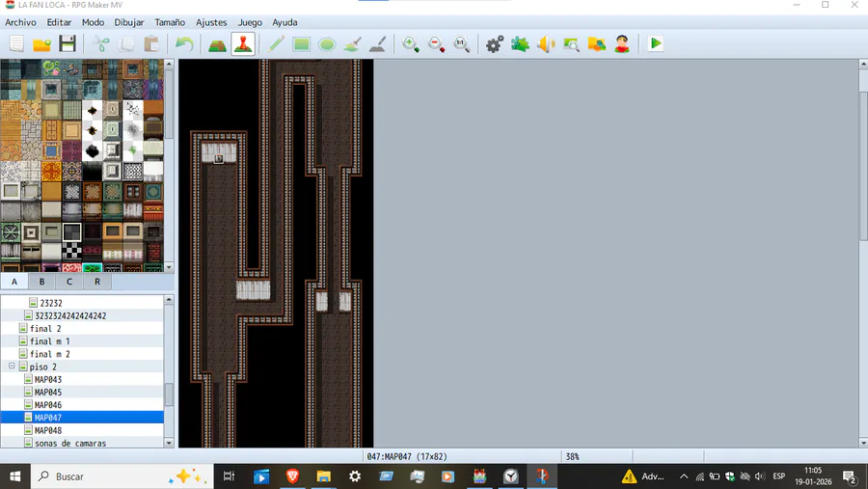Switch to Event editing mode

243,43
